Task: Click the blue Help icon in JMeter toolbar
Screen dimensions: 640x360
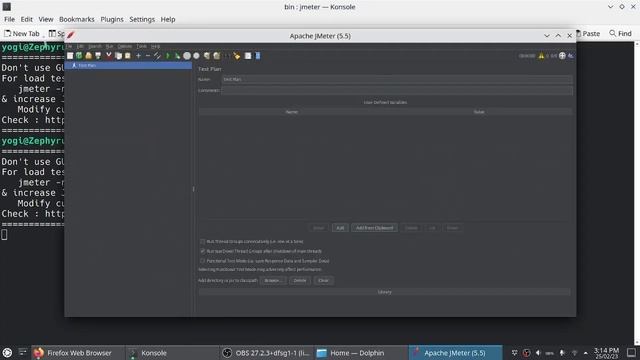Action: (258, 56)
